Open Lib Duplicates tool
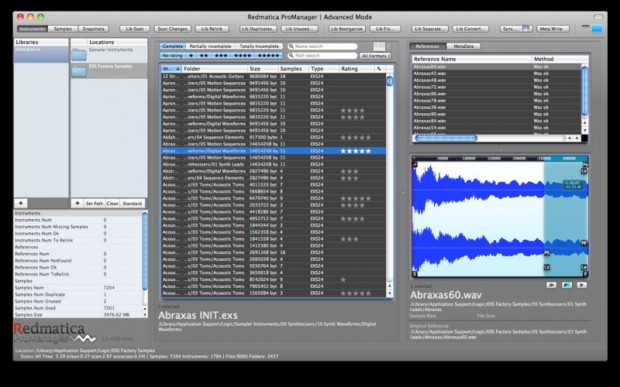 click(x=257, y=29)
